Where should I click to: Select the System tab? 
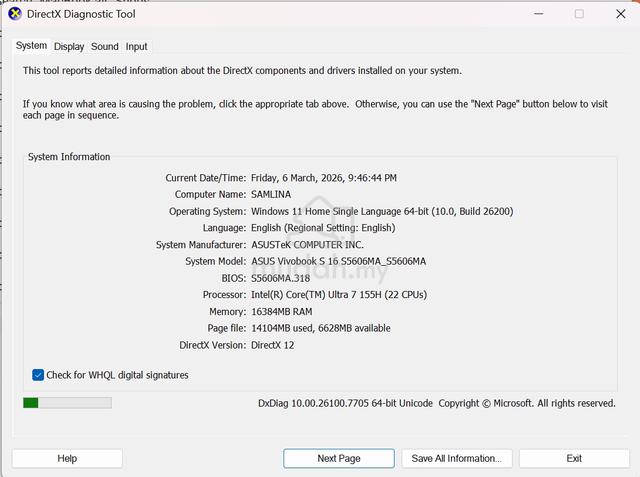click(x=31, y=46)
